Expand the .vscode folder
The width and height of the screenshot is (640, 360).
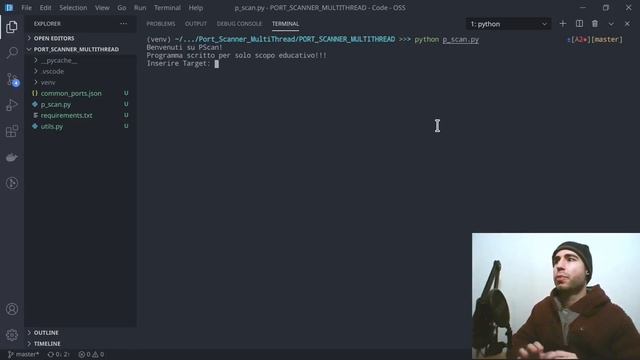(53, 71)
